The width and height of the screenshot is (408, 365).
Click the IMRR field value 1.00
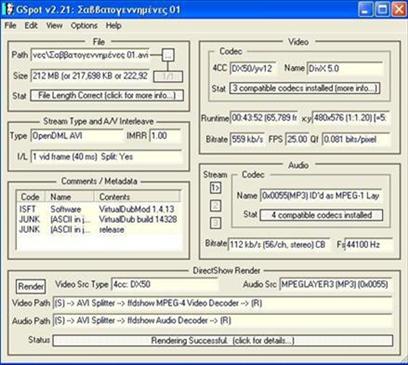click(165, 136)
